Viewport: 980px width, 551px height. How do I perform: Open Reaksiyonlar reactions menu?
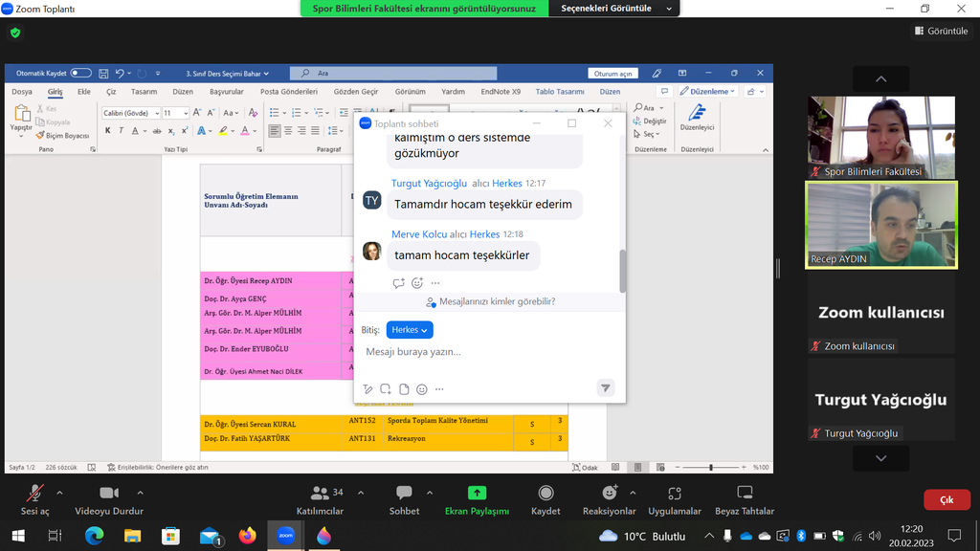coord(610,497)
